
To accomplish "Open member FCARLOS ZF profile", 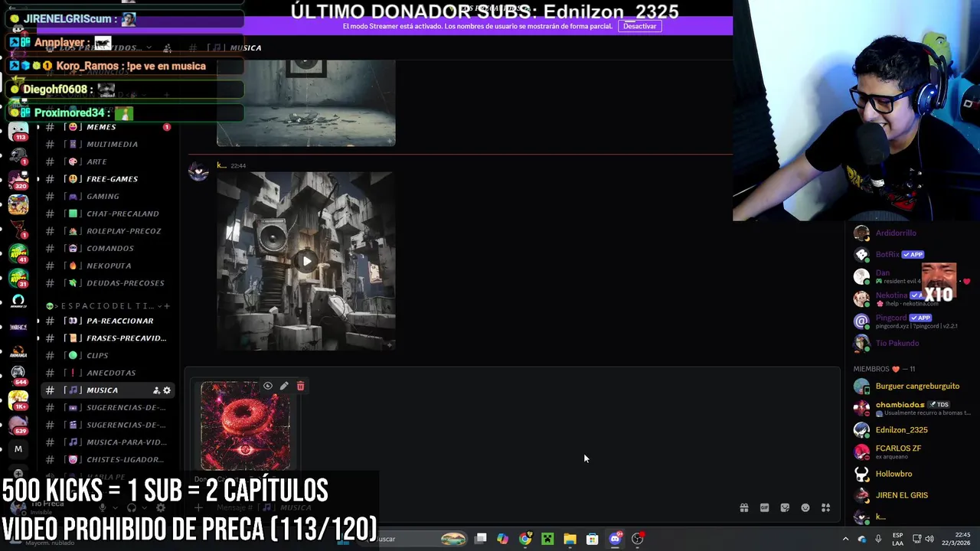I will click(x=911, y=451).
